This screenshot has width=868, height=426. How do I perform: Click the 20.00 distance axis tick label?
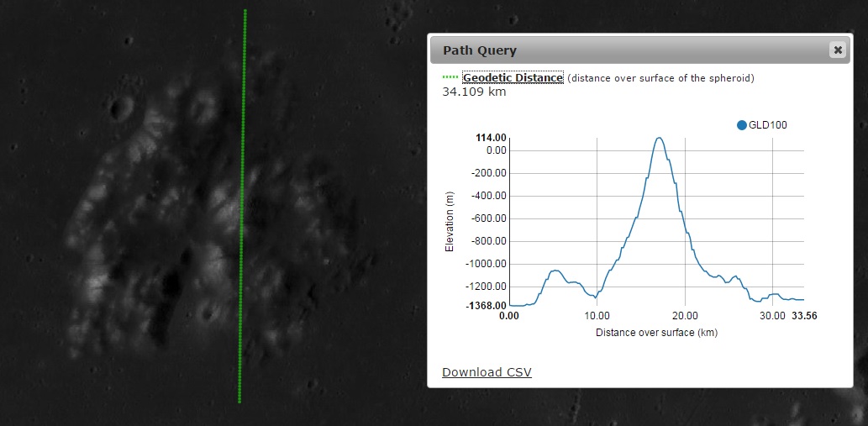(685, 316)
